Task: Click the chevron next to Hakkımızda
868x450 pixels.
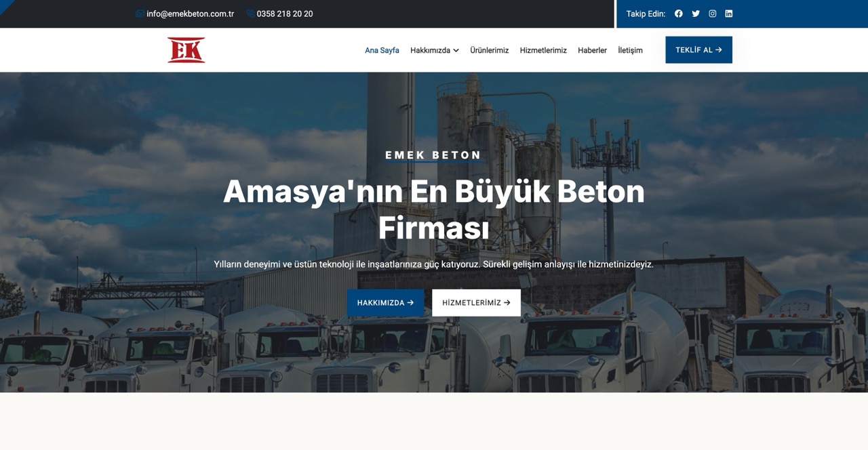Action: (x=456, y=49)
